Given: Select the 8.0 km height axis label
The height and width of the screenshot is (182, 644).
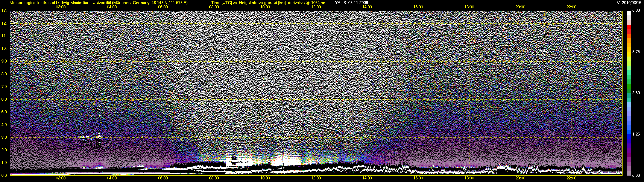Looking at the screenshot, I should pos(4,74).
